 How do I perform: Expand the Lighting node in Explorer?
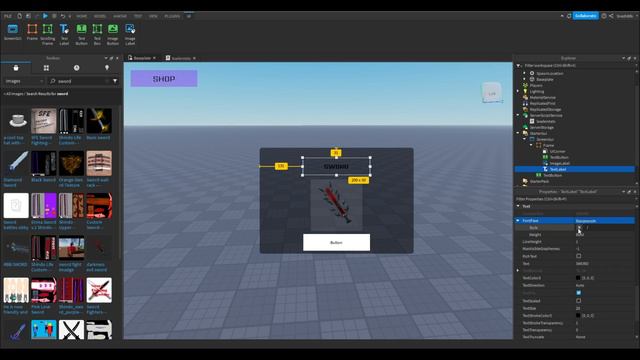pyautogui.click(x=519, y=91)
